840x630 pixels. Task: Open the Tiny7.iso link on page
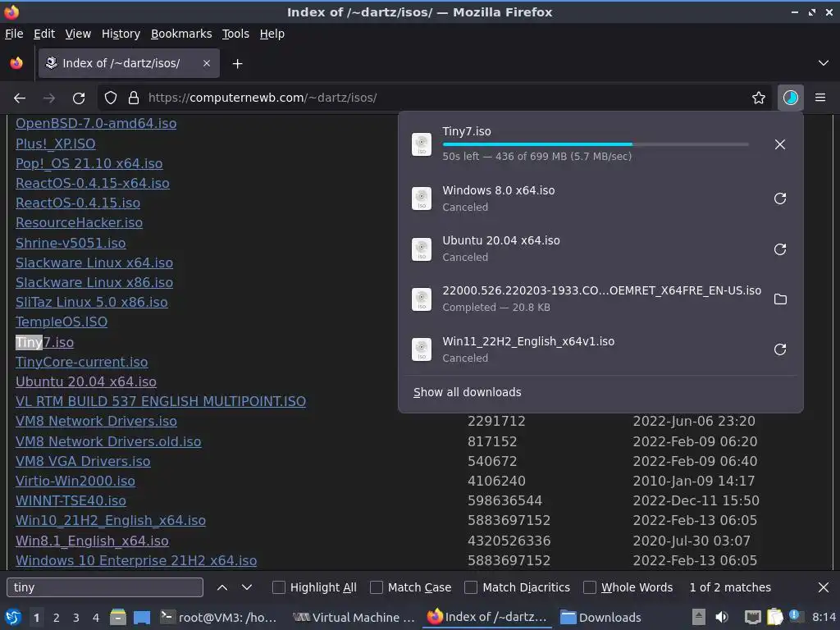click(44, 342)
